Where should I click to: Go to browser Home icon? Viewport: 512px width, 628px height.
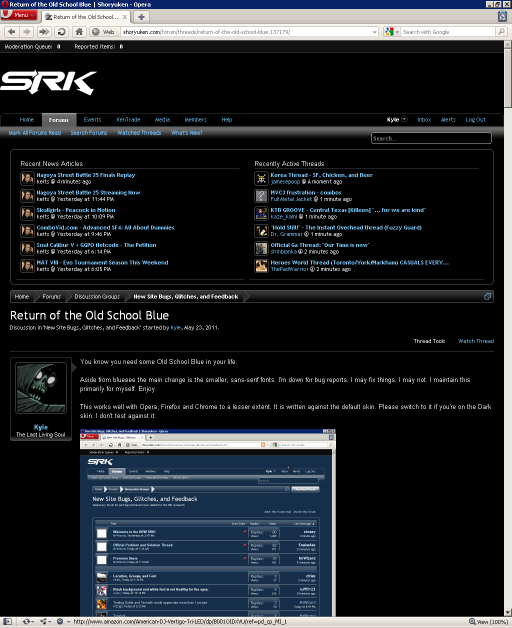tap(79, 32)
